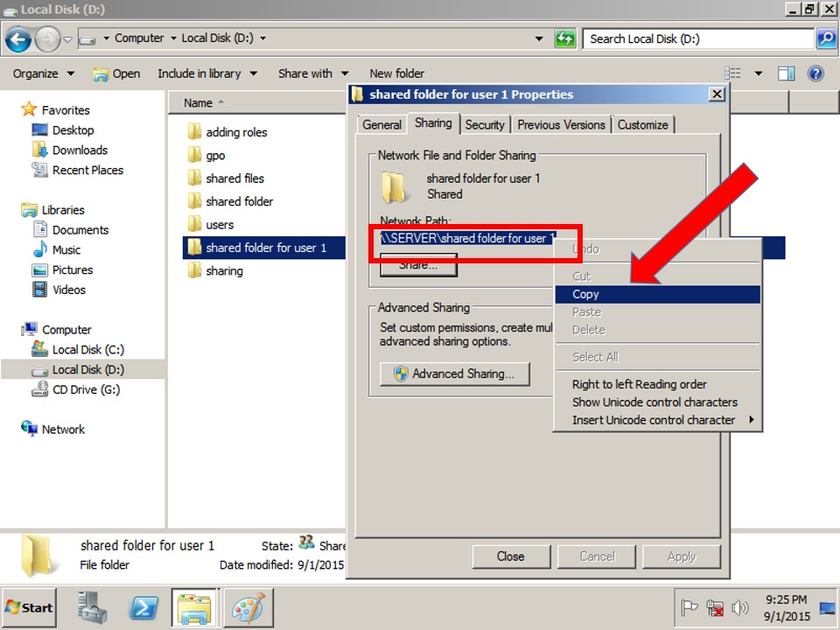This screenshot has height=630, width=840.
Task: Click the back navigation arrow
Action: coord(18,38)
